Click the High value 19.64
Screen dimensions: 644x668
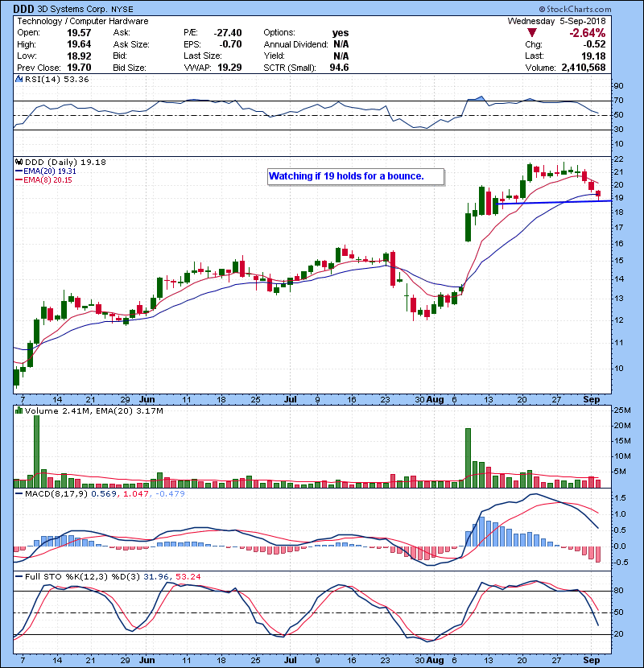(x=79, y=44)
